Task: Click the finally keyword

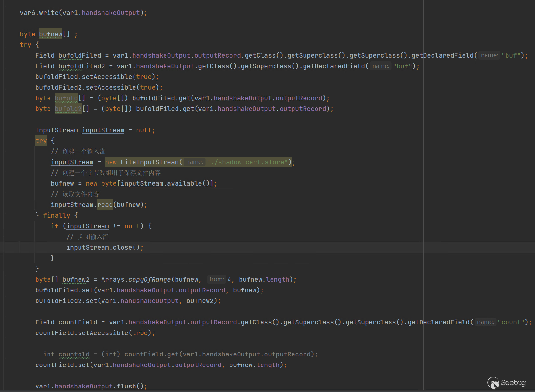Action: tap(57, 215)
